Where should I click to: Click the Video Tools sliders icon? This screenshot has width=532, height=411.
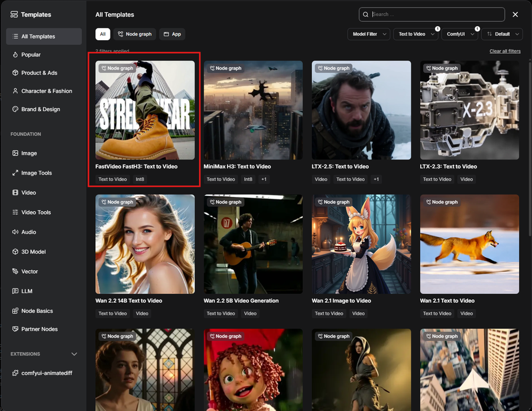tap(15, 212)
